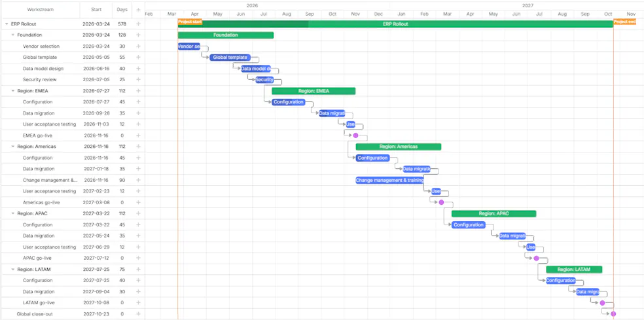Click the plus icon in EMEA go-live row
This screenshot has height=320, width=644.
(x=138, y=135)
